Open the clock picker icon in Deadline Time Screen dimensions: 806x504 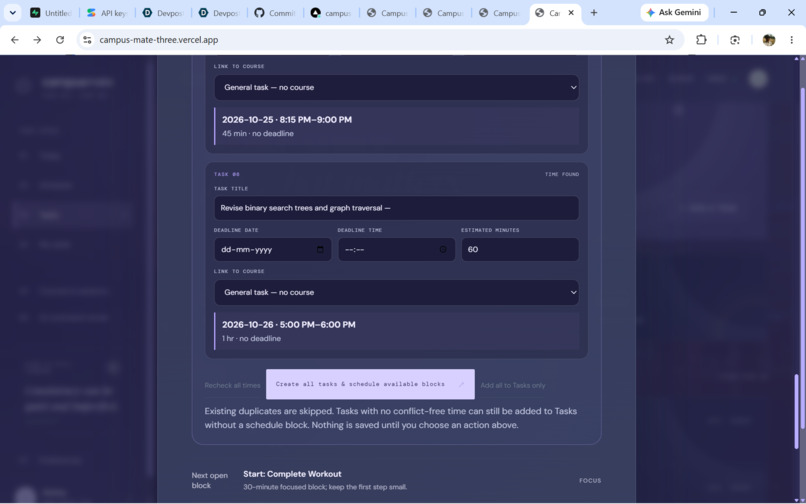click(443, 249)
